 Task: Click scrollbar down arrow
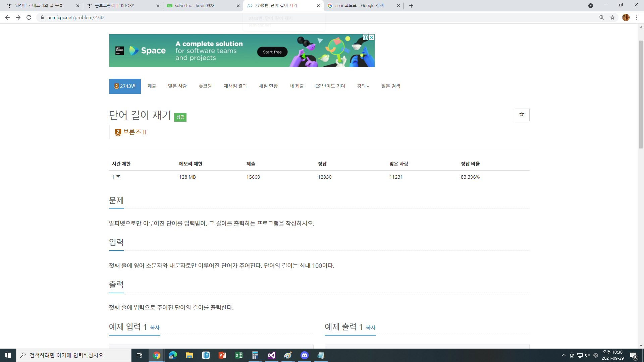coord(641,346)
